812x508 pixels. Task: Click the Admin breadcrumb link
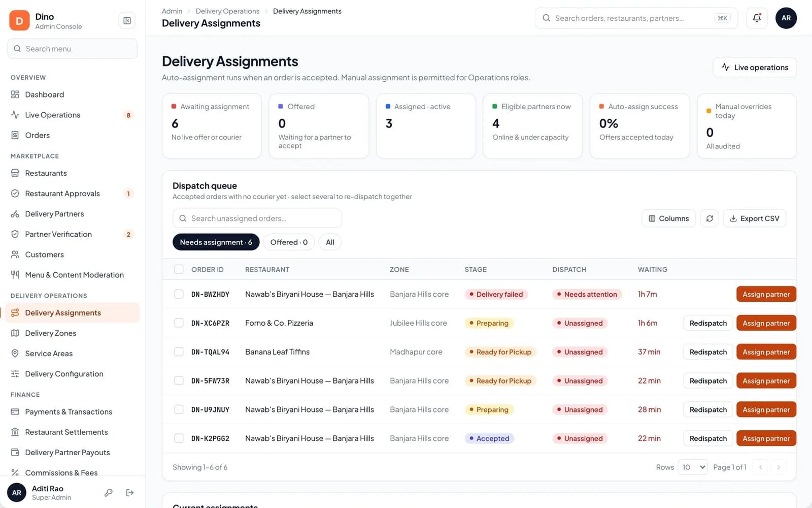(x=172, y=11)
